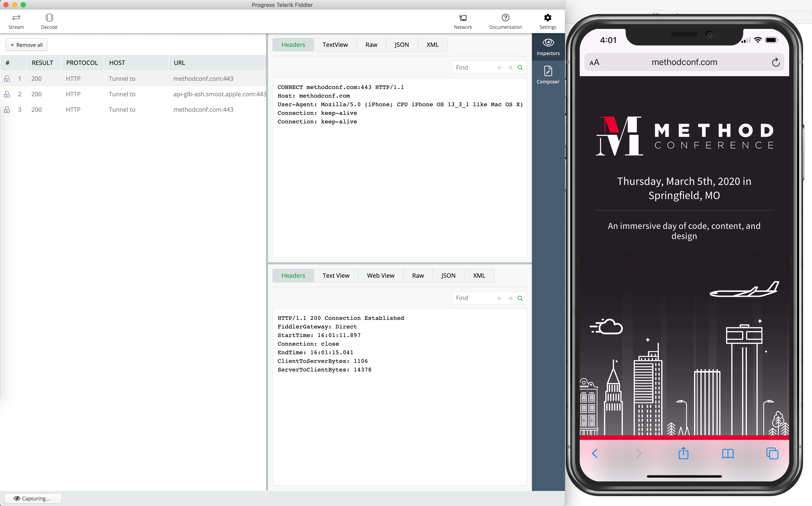Select the api-glb-ash.smoot.apple.com:443 session URL
The width and height of the screenshot is (812, 506).
(x=220, y=94)
